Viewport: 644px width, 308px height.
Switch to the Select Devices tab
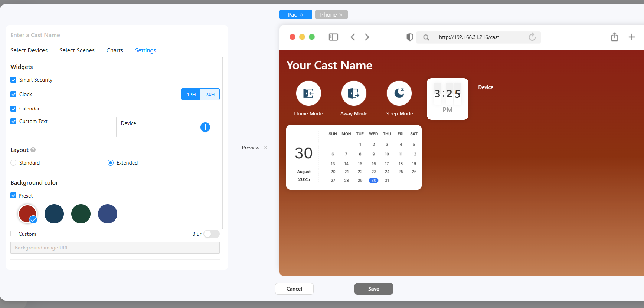pyautogui.click(x=29, y=50)
